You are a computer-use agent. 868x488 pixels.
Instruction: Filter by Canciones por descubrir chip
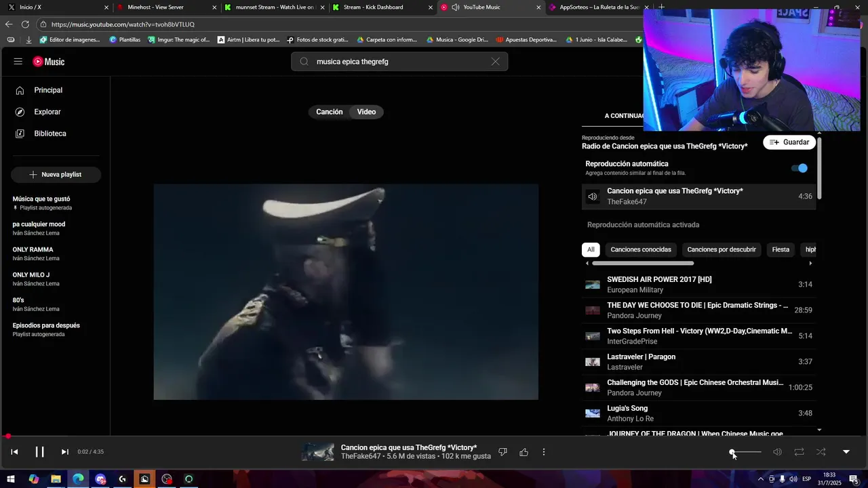[x=722, y=249]
